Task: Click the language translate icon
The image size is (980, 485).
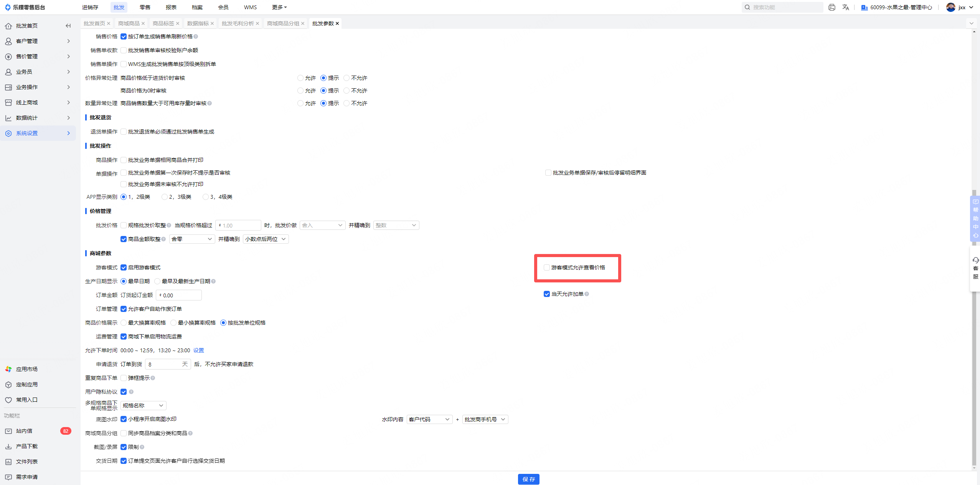Action: [x=846, y=7]
